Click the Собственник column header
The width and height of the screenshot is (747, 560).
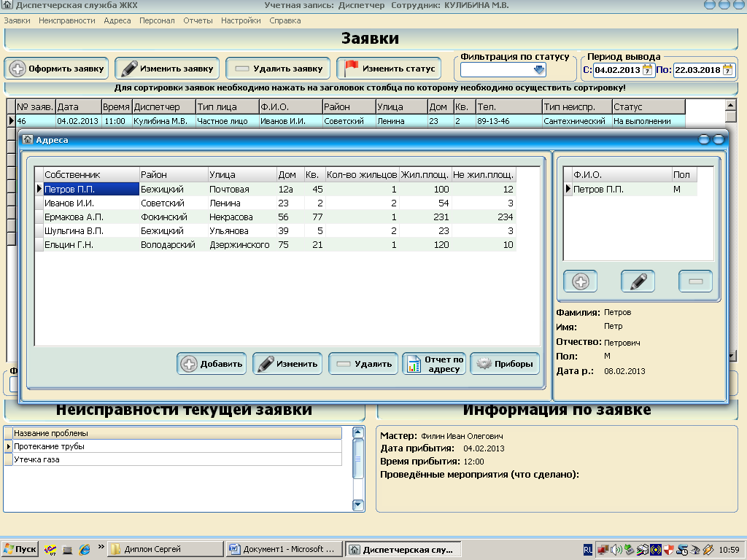click(x=91, y=175)
